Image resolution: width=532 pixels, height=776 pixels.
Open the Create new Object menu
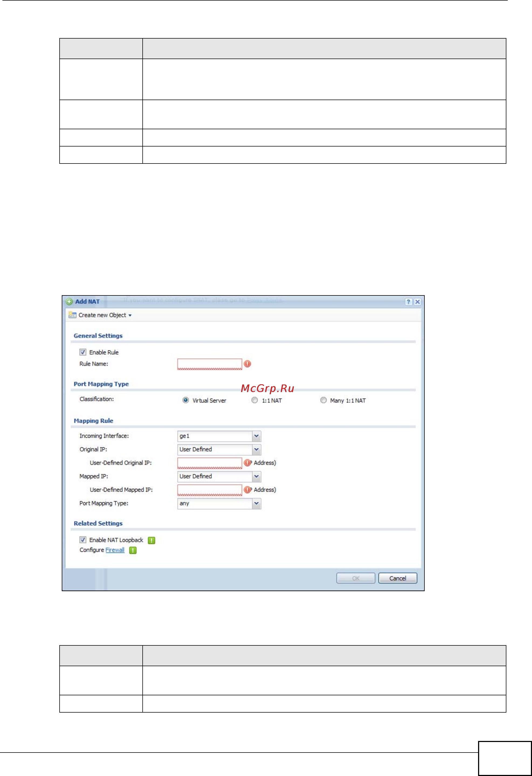[105, 315]
